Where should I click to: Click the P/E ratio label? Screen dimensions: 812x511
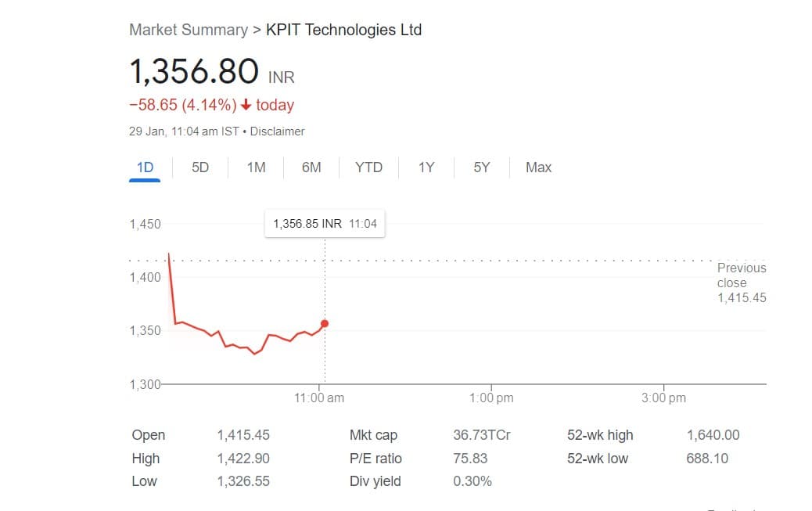[375, 459]
